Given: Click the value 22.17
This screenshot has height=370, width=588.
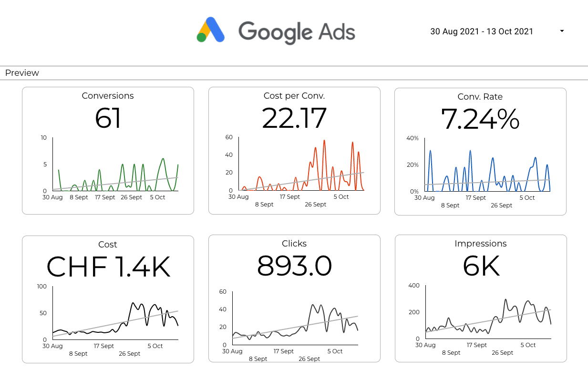Looking at the screenshot, I should click(294, 118).
